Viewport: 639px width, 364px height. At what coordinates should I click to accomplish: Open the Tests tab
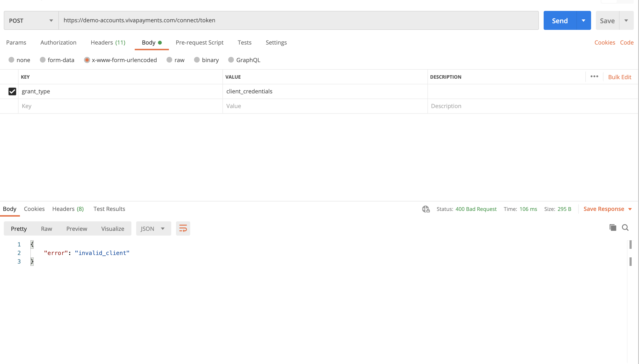(245, 42)
